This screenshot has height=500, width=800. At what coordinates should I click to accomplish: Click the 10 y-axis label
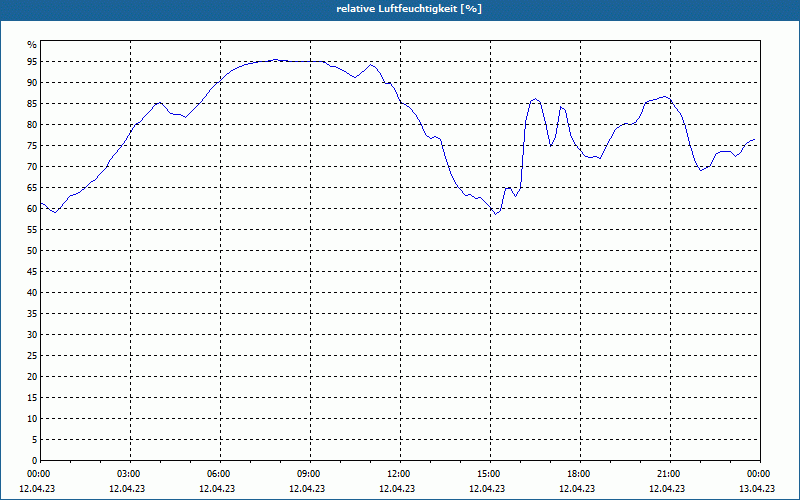[x=32, y=419]
